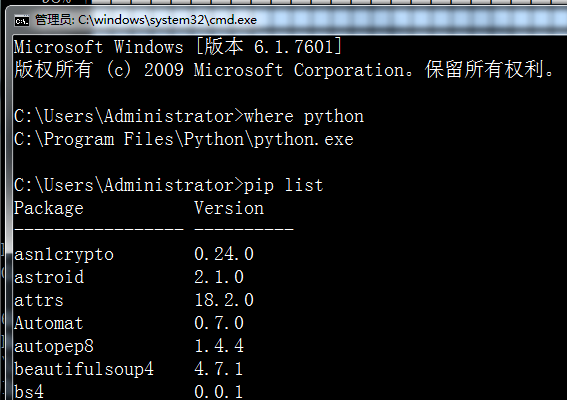Click the Microsoft Corporation copyright line
Viewport: 567px width, 400px height.
point(284,70)
